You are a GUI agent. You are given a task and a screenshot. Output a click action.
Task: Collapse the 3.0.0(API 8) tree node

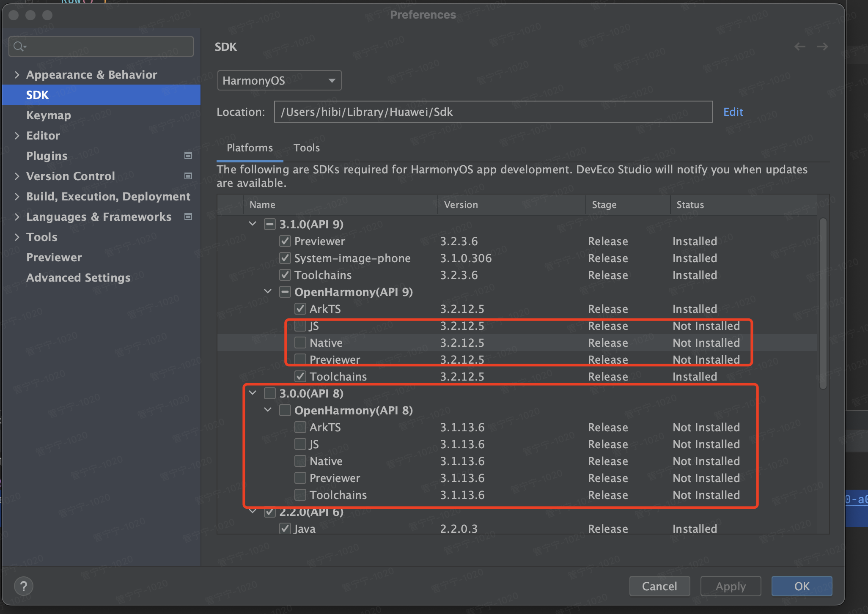pos(253,393)
